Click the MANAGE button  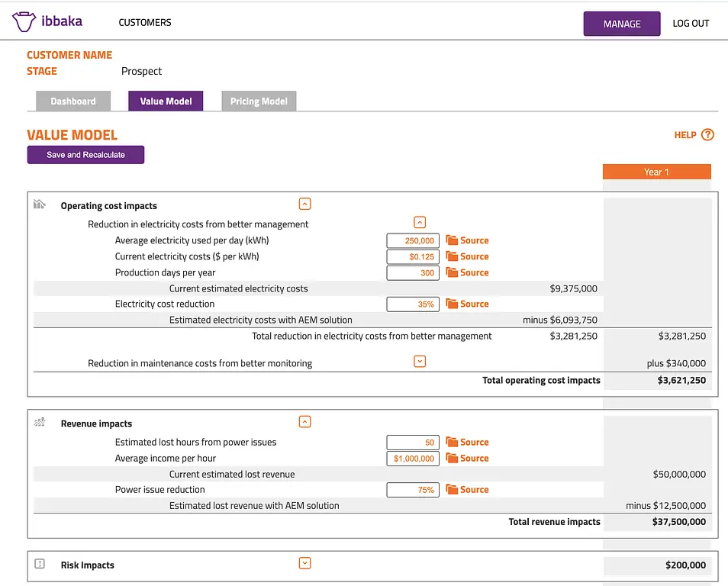(622, 24)
